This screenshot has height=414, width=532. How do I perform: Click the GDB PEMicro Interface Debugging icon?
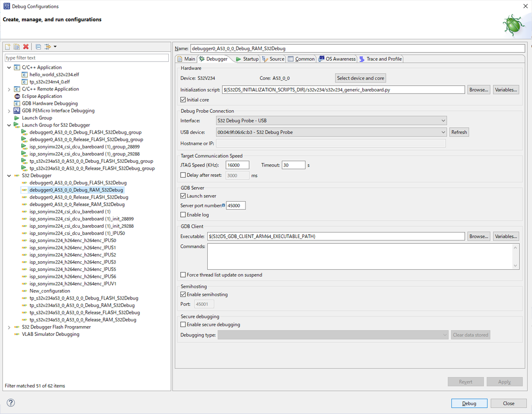tap(17, 111)
